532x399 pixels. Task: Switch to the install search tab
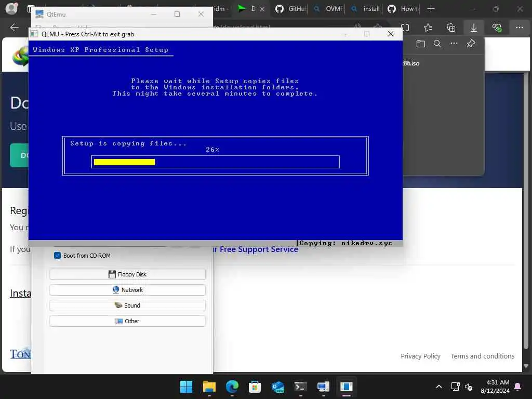365,9
